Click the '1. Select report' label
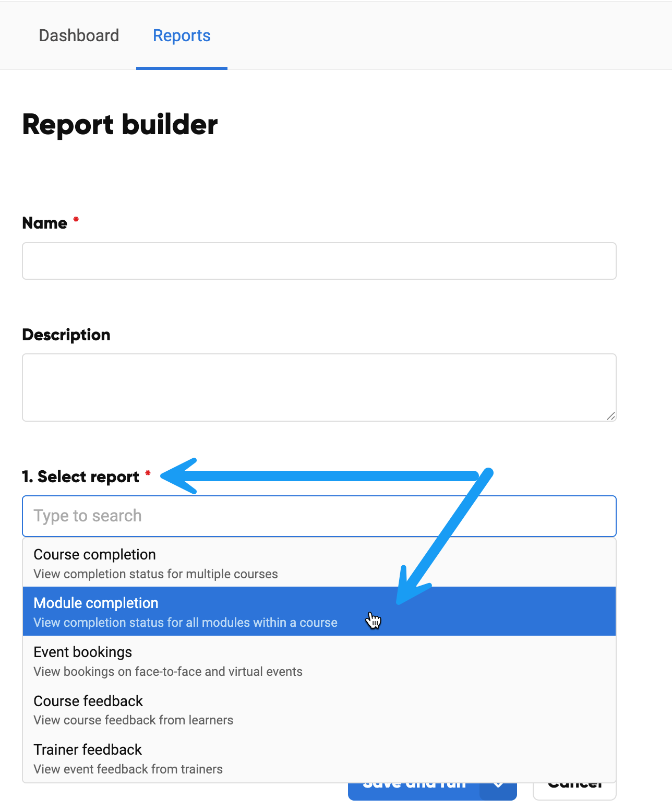 pyautogui.click(x=81, y=477)
